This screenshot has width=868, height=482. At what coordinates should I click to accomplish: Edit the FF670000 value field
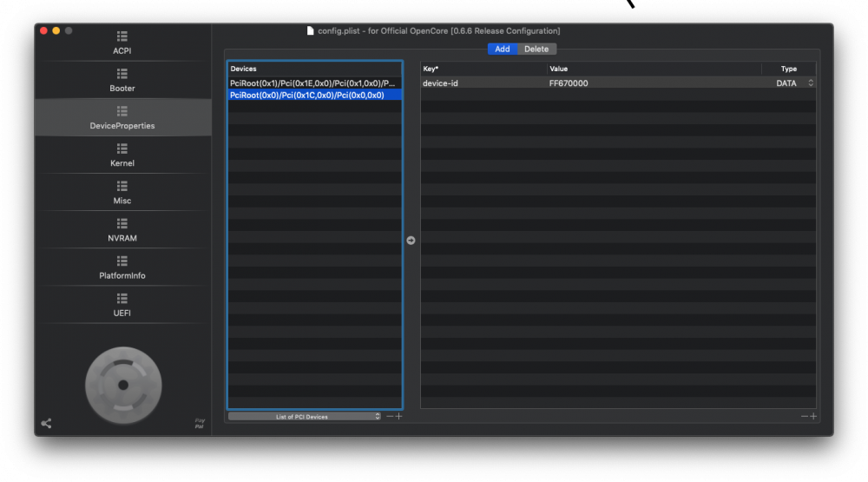[x=654, y=83]
